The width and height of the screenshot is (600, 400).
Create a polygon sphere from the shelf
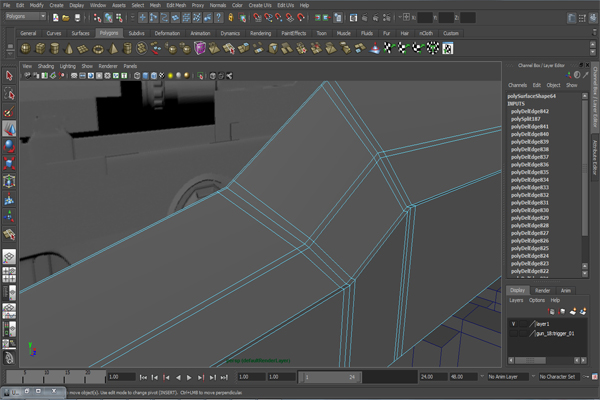(x=26, y=49)
